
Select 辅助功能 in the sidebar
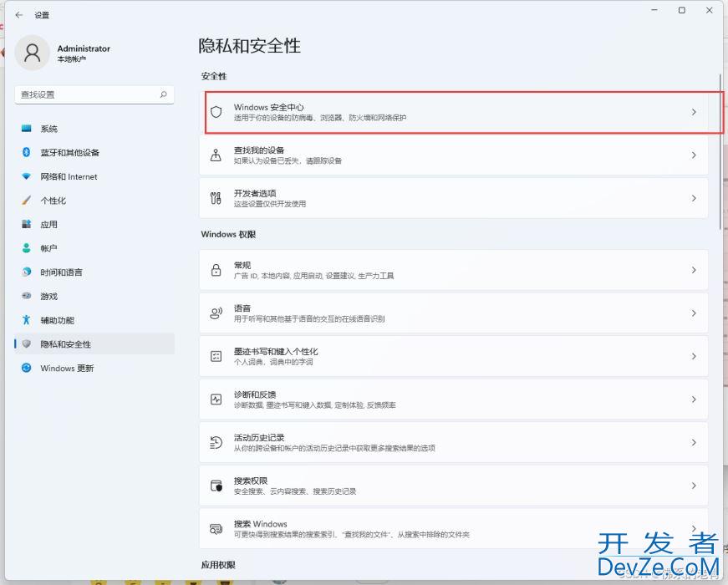pos(94,320)
